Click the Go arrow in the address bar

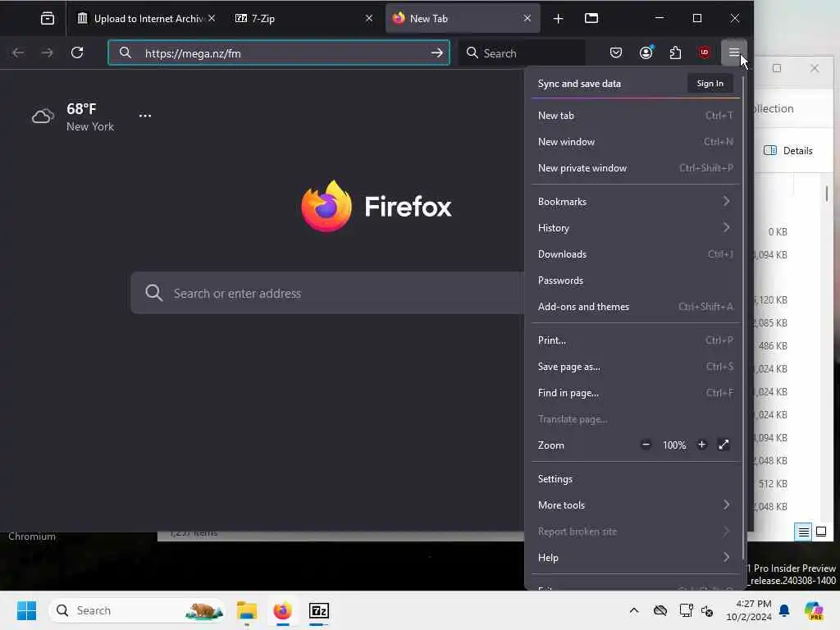[436, 52]
